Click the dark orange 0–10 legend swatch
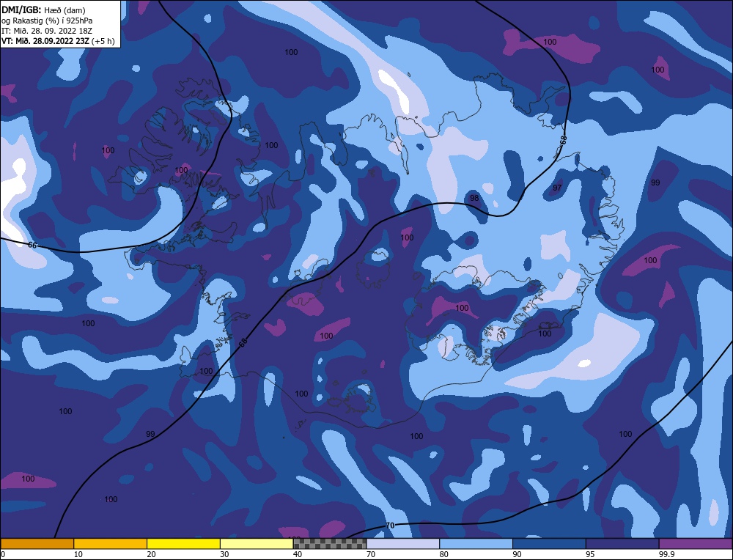733x560 pixels. click(37, 544)
